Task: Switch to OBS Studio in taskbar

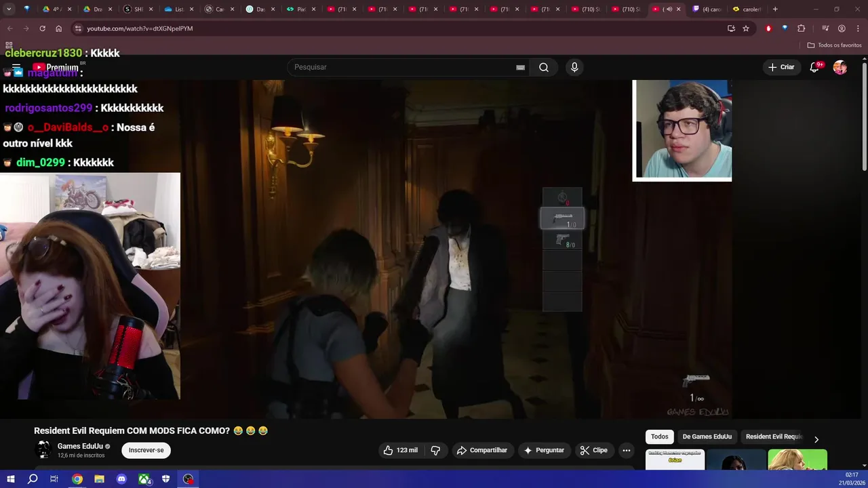Action: [x=188, y=479]
